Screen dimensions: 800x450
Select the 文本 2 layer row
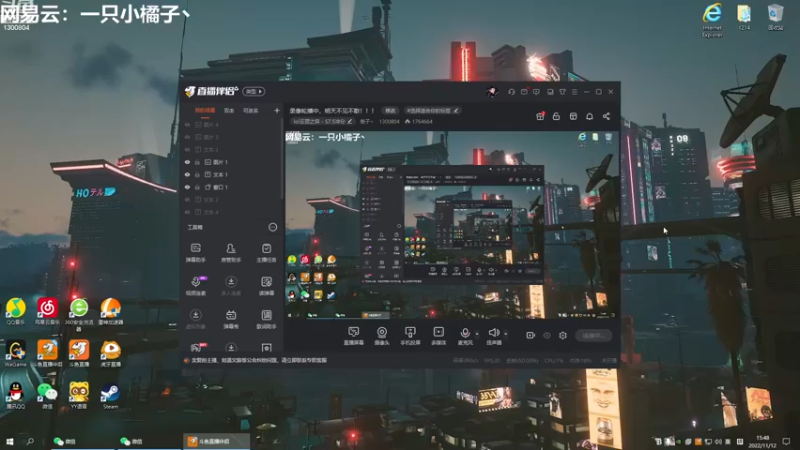coord(232,199)
